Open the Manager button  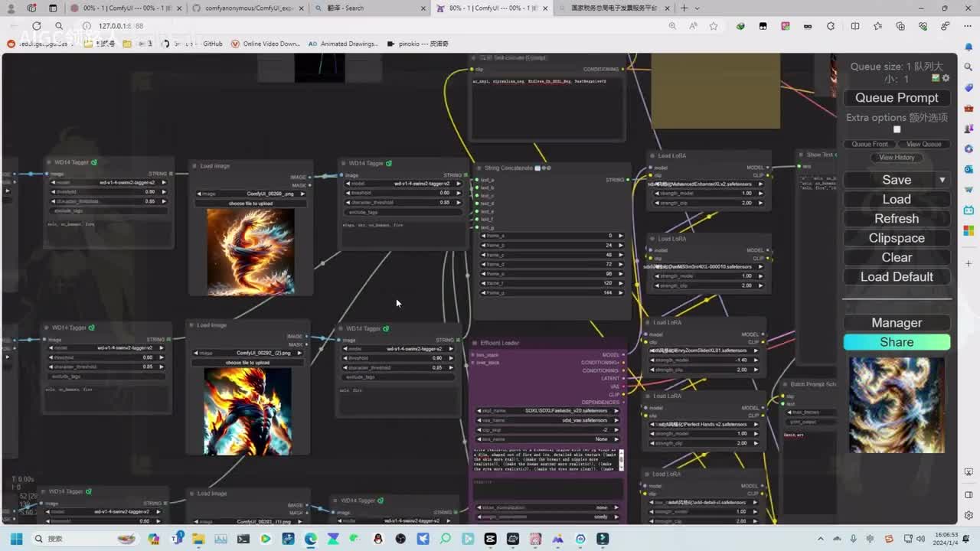tap(897, 323)
